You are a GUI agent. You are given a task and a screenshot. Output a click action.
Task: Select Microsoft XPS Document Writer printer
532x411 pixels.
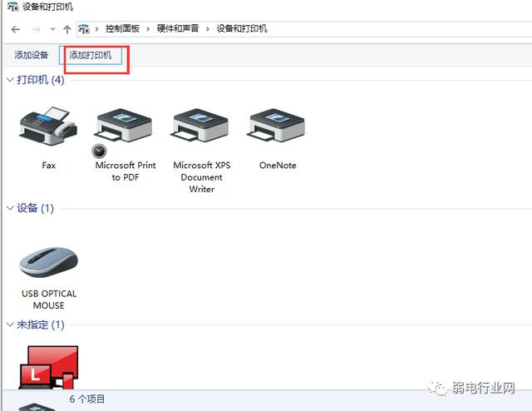point(201,126)
